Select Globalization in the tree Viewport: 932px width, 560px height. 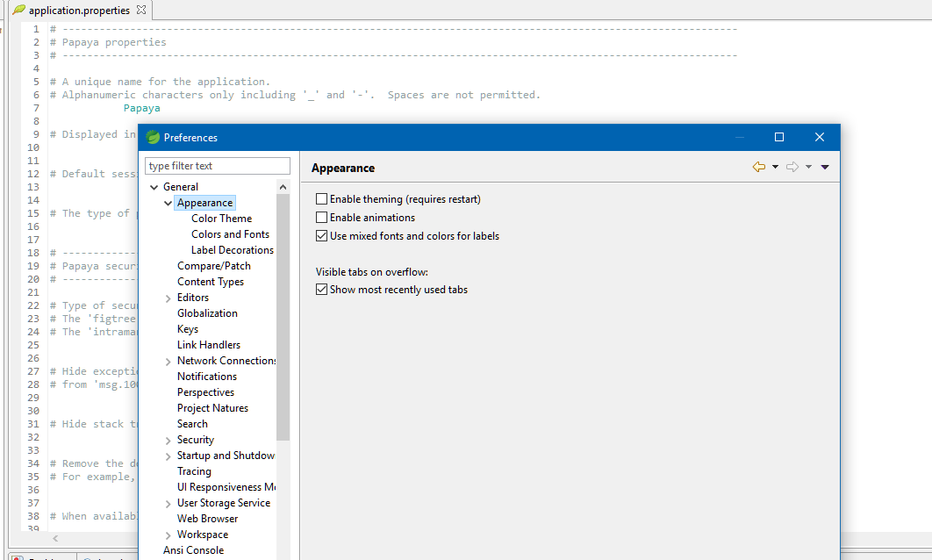pos(207,313)
